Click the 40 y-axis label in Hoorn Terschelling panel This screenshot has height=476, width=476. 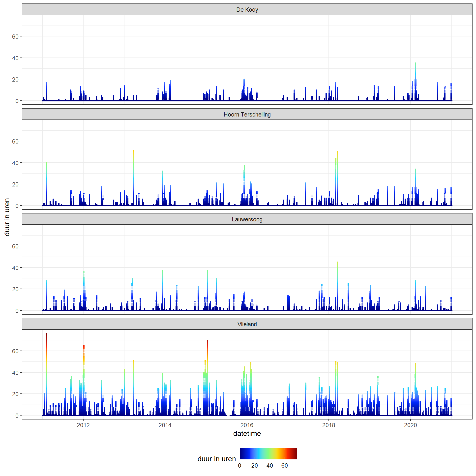click(15, 163)
